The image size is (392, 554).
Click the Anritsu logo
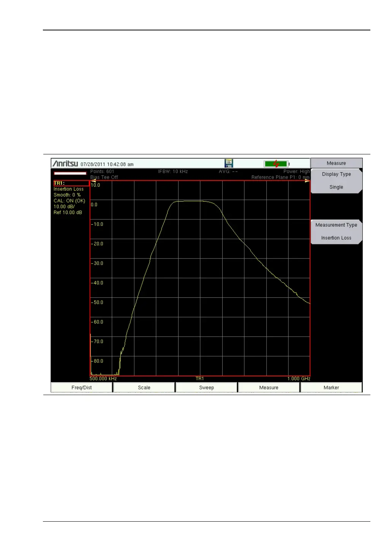click(65, 164)
